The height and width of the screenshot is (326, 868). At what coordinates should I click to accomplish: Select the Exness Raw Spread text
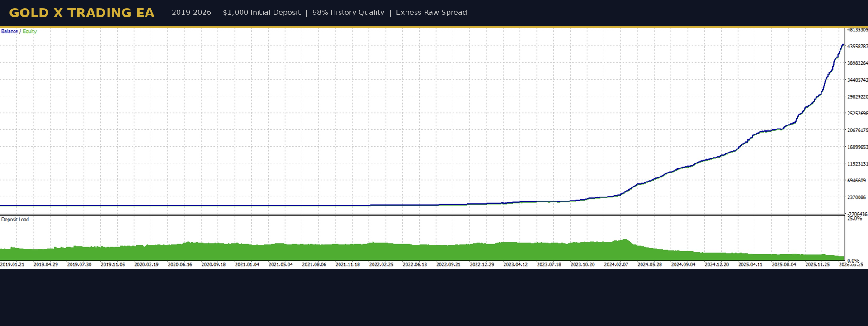pos(431,13)
